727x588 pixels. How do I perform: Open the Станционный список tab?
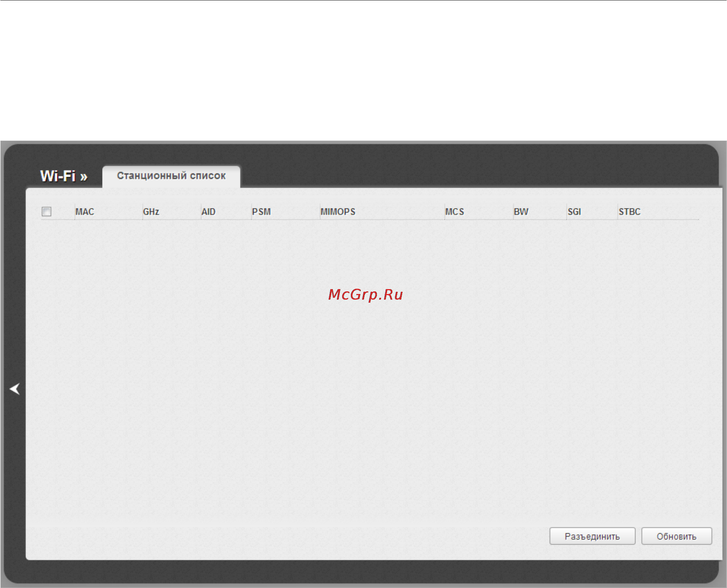click(x=171, y=176)
